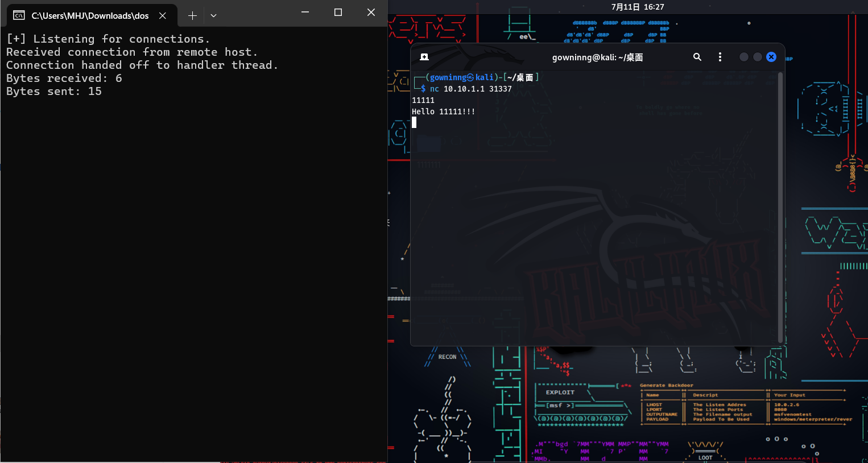Screen dimensions: 868x463
Task: Add a new tab in Kali terminal
Action: [424, 57]
